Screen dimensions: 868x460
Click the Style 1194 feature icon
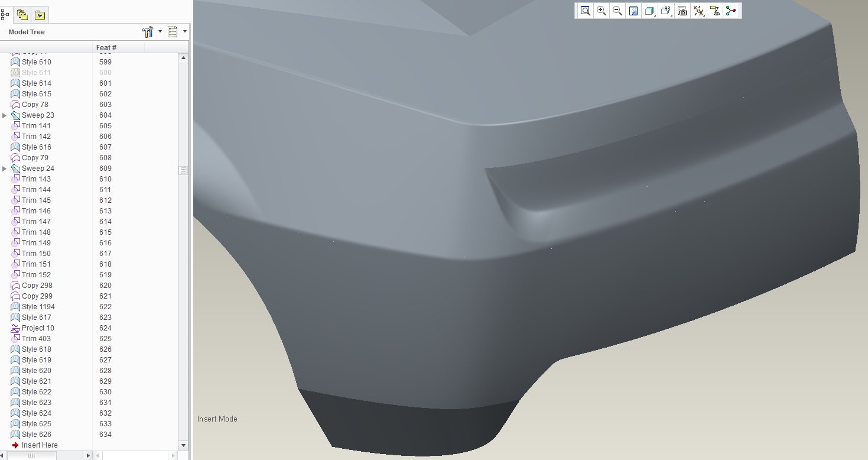coord(15,307)
